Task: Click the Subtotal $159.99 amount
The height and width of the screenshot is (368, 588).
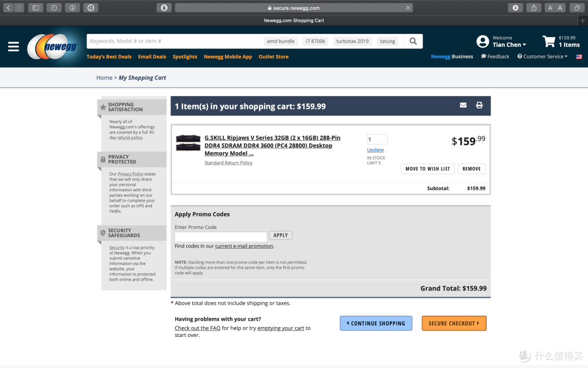Action: point(476,189)
